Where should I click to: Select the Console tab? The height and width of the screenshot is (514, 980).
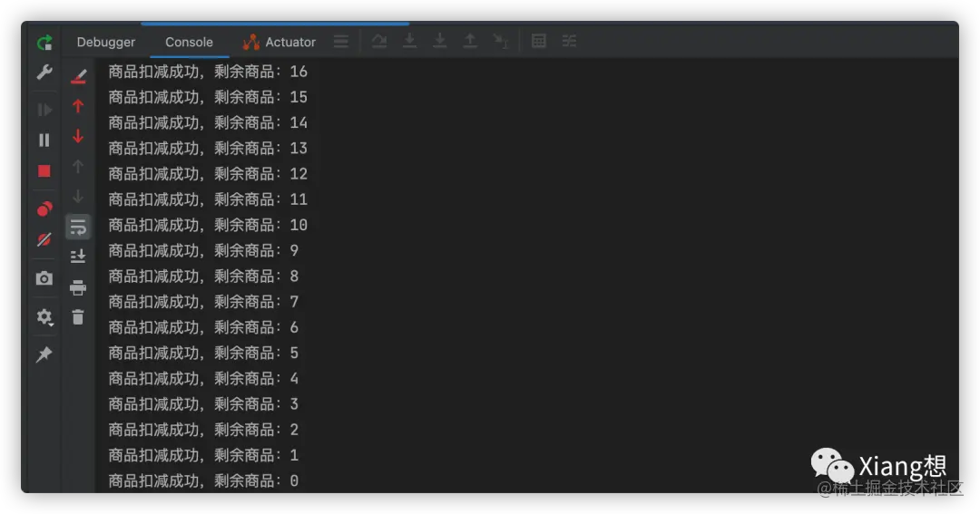(189, 42)
